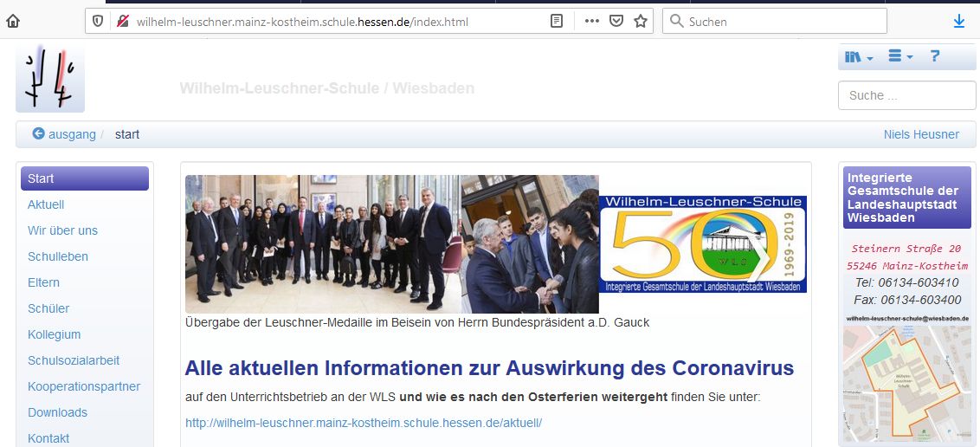Image resolution: width=980 pixels, height=447 pixels.
Task: Click the school logo image
Action: point(50,78)
